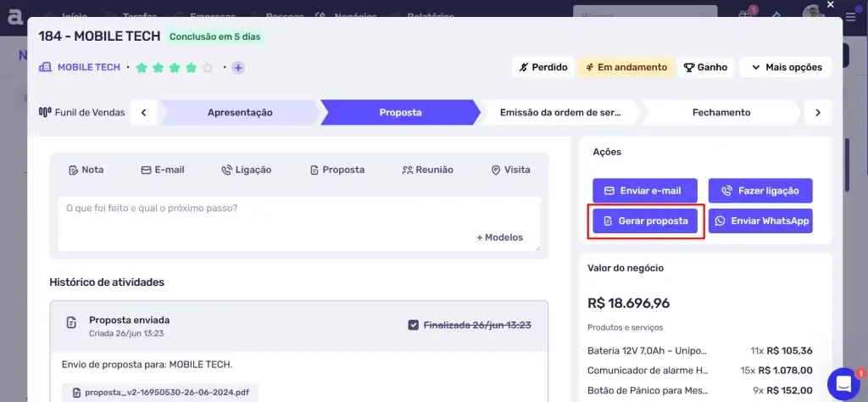Click the Gerar proposta button

(645, 221)
